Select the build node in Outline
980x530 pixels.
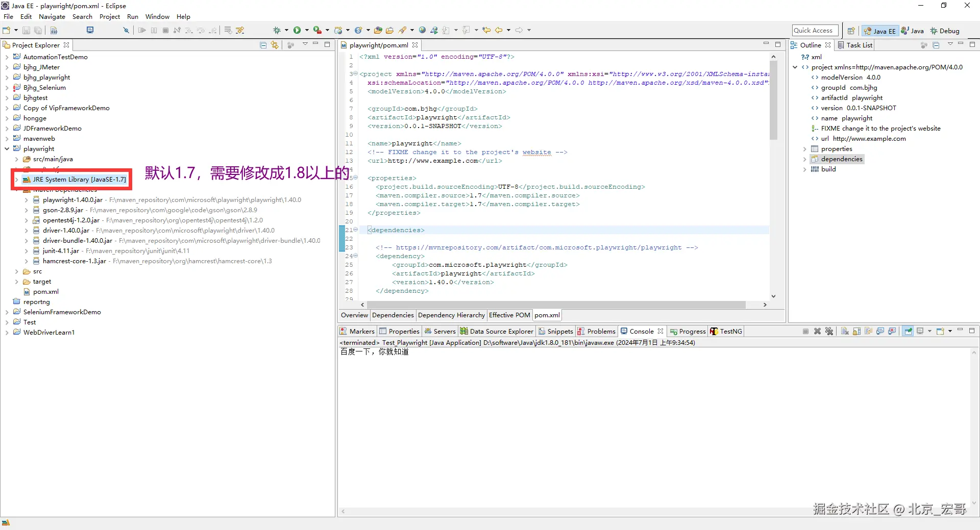[828, 169]
